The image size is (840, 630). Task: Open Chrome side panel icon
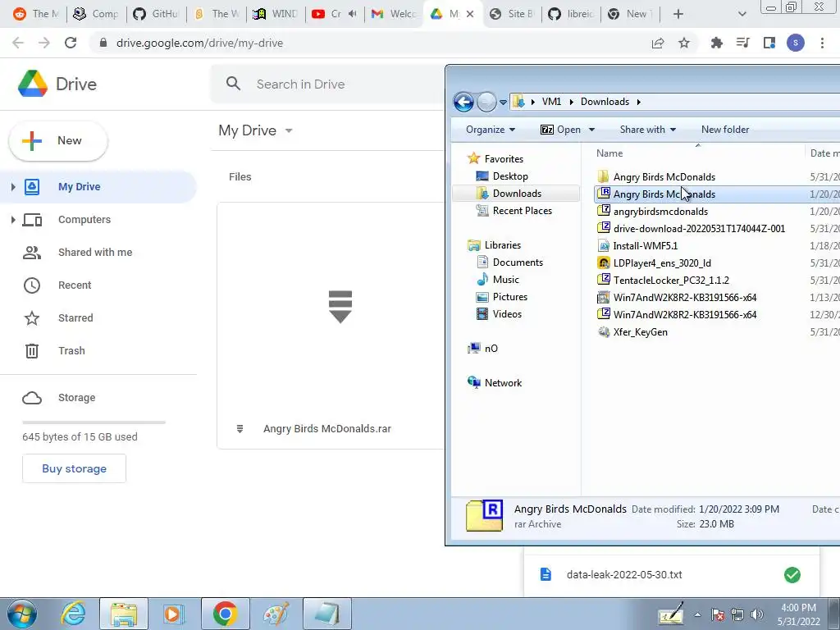click(x=769, y=43)
